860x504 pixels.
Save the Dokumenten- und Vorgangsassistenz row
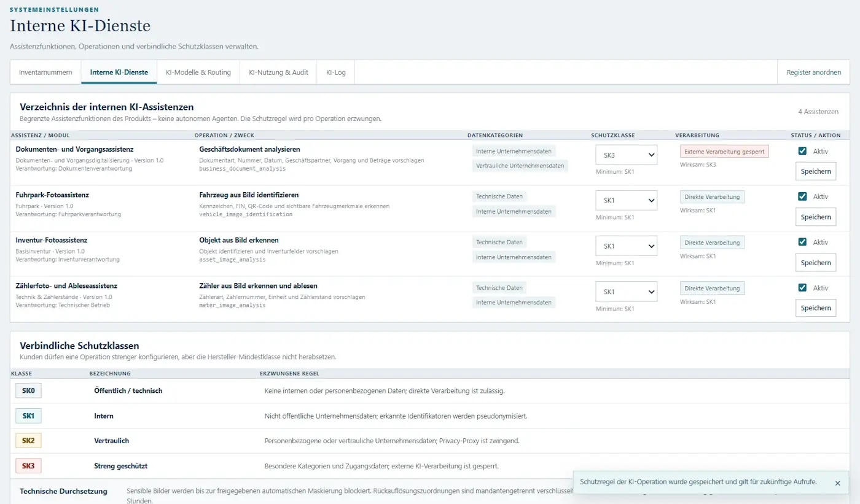click(x=816, y=171)
